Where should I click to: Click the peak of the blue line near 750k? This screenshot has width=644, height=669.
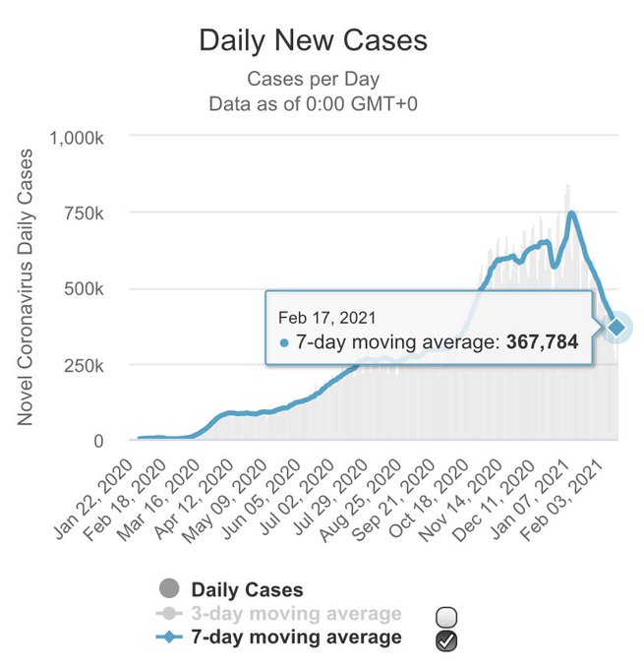pyautogui.click(x=571, y=213)
